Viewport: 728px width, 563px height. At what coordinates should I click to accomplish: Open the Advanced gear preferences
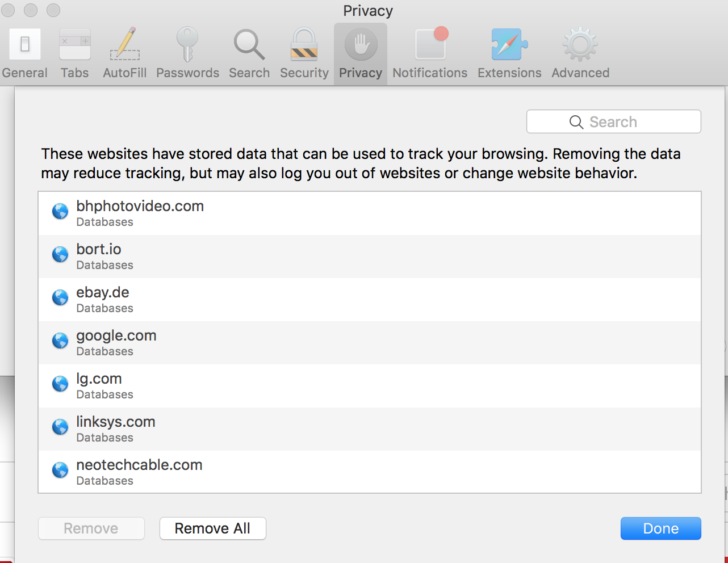(580, 54)
